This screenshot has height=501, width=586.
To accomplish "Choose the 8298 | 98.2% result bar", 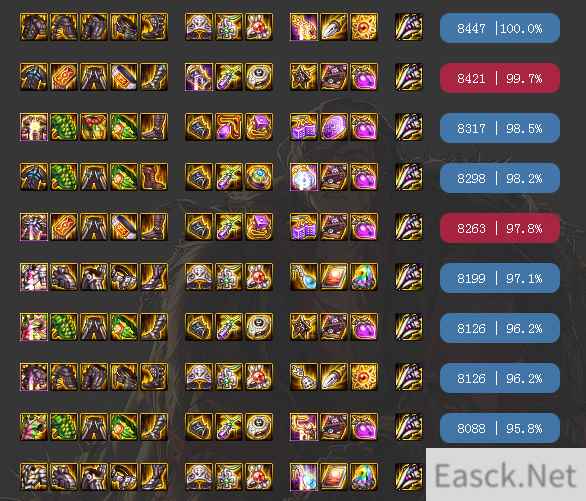I will point(500,178).
